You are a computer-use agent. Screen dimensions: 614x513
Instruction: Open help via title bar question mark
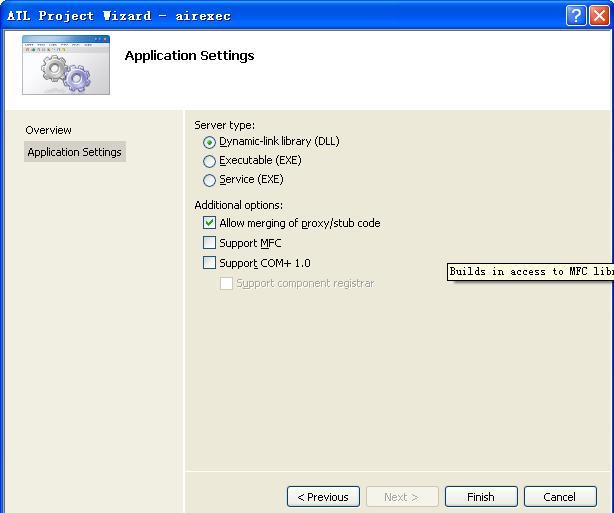point(576,16)
